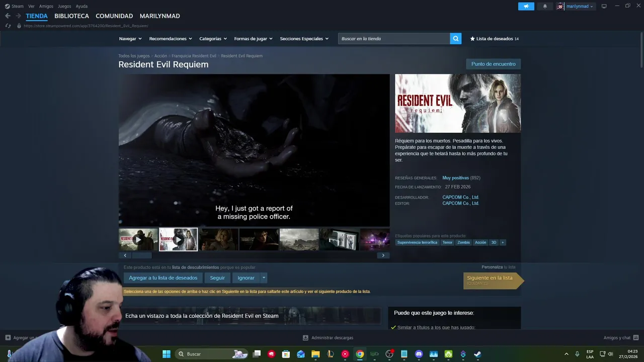Go back with the Steam back arrow
This screenshot has width=644, height=362.
8,16
